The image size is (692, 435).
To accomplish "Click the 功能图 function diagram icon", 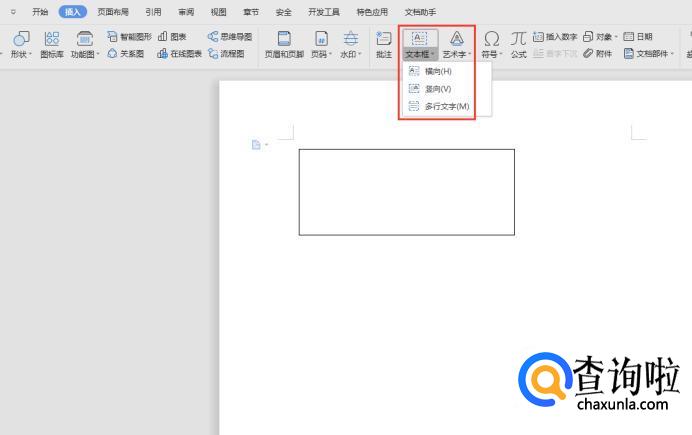I will [84, 39].
